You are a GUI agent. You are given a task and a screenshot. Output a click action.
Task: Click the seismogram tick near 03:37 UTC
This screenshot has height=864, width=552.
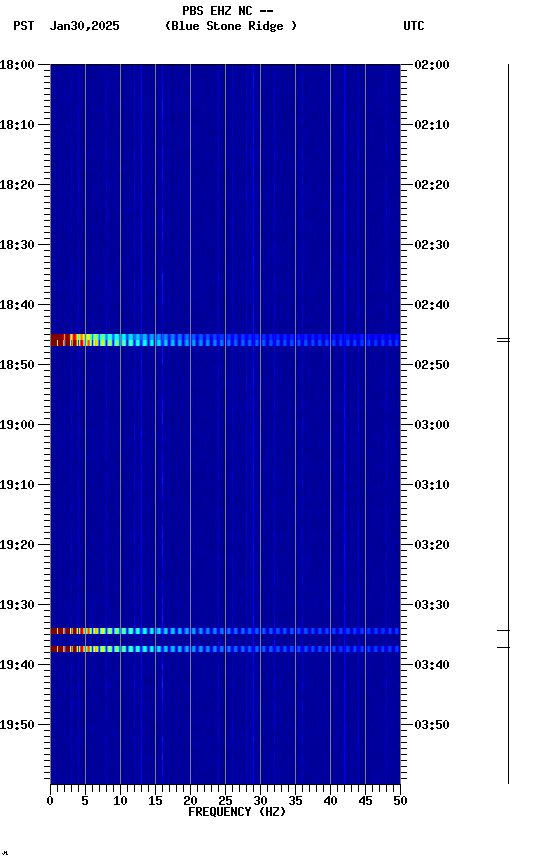point(504,647)
